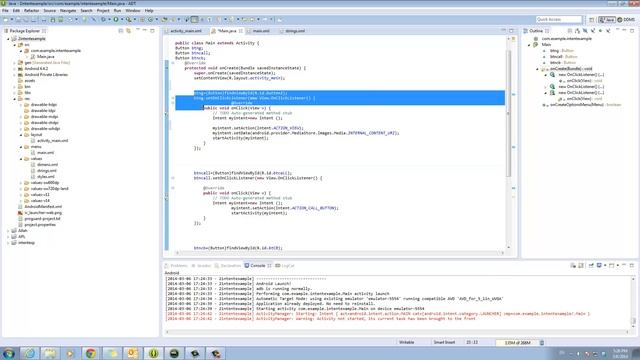640x360 pixels.
Task: Switch to the activity_main.xml editor tab
Action: pos(186,31)
